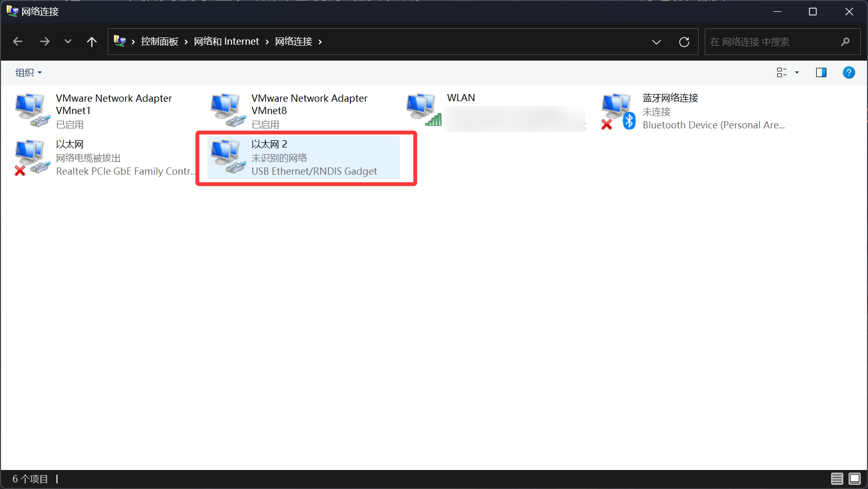Go up one folder level

[x=92, y=42]
